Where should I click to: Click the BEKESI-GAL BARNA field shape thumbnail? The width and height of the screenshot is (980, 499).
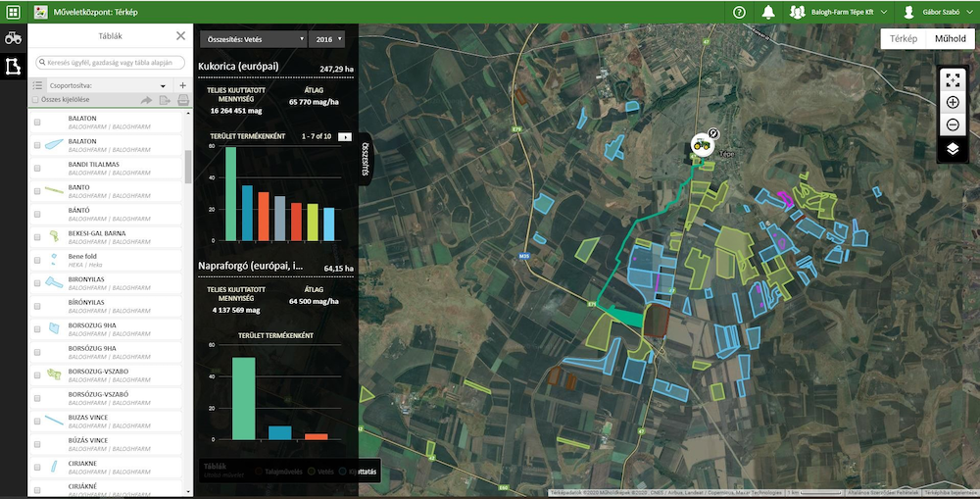(54, 236)
